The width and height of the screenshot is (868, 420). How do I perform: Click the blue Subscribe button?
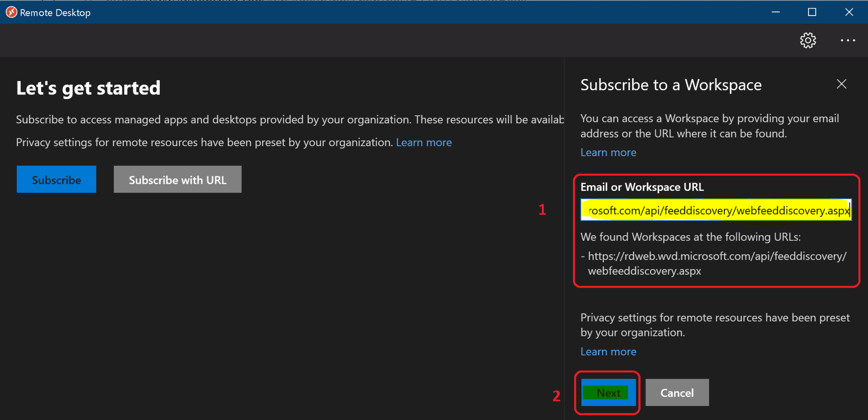(56, 179)
